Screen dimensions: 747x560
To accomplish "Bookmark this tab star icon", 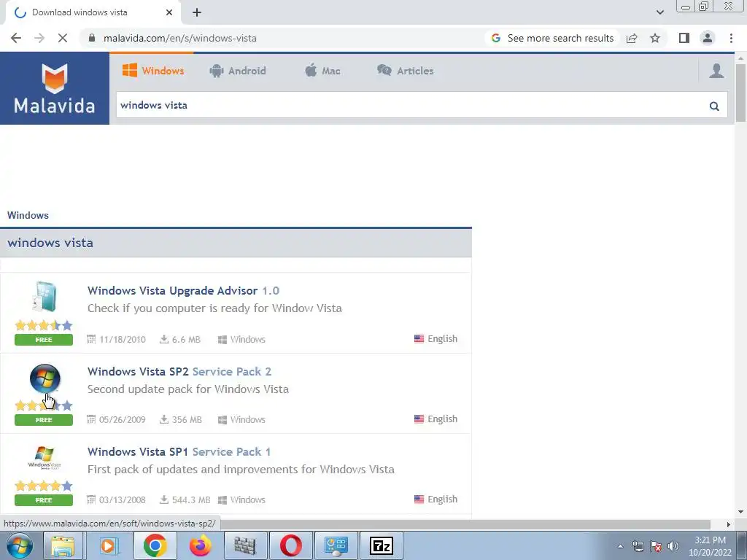I will point(655,38).
